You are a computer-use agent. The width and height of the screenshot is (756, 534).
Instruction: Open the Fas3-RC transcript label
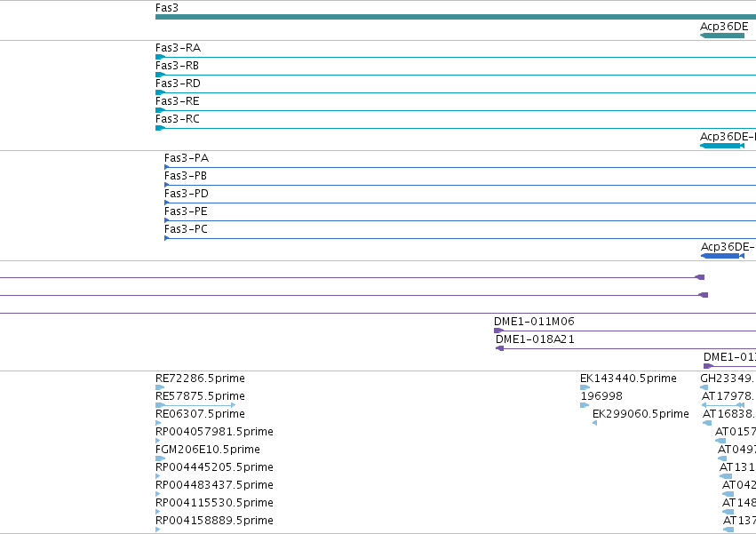click(178, 119)
